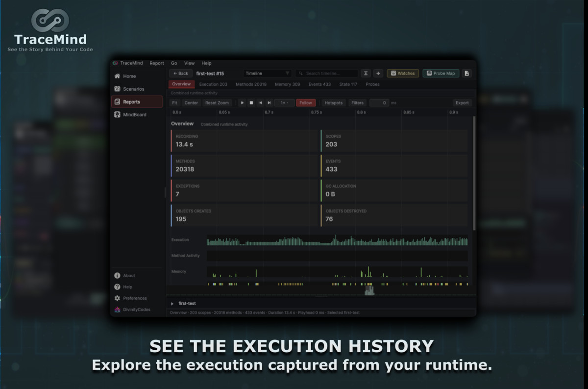The height and width of the screenshot is (389, 588).
Task: Open the Probe Map
Action: pyautogui.click(x=441, y=73)
